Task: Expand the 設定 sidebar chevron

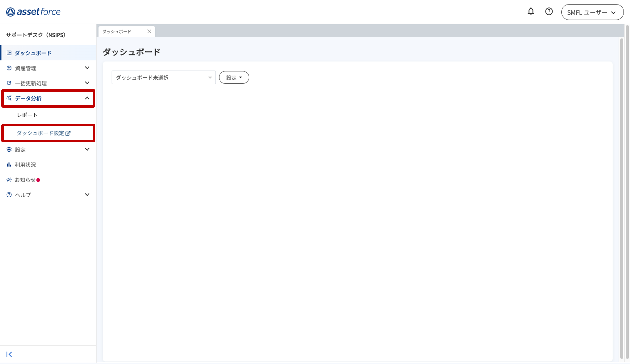Action: [87, 149]
